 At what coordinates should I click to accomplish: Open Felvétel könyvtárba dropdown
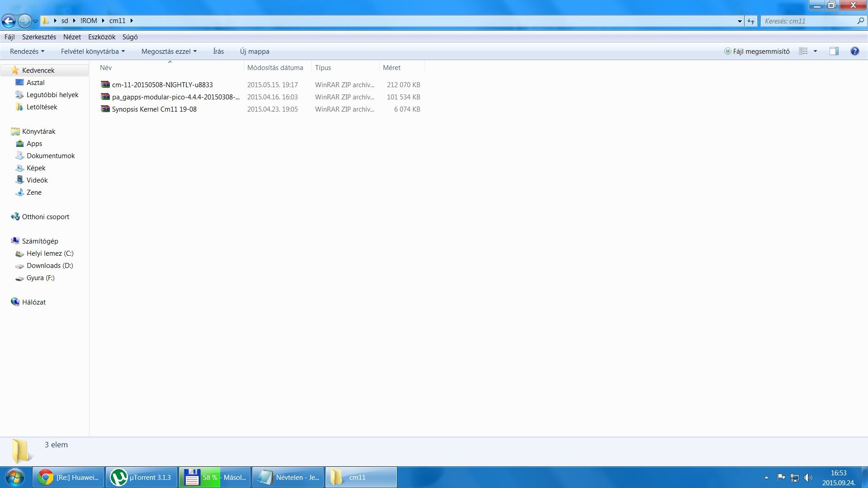tap(93, 52)
